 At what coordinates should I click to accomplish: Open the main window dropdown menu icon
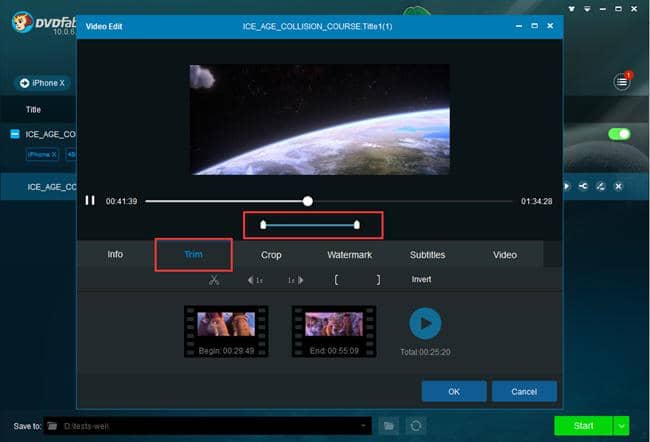(587, 9)
